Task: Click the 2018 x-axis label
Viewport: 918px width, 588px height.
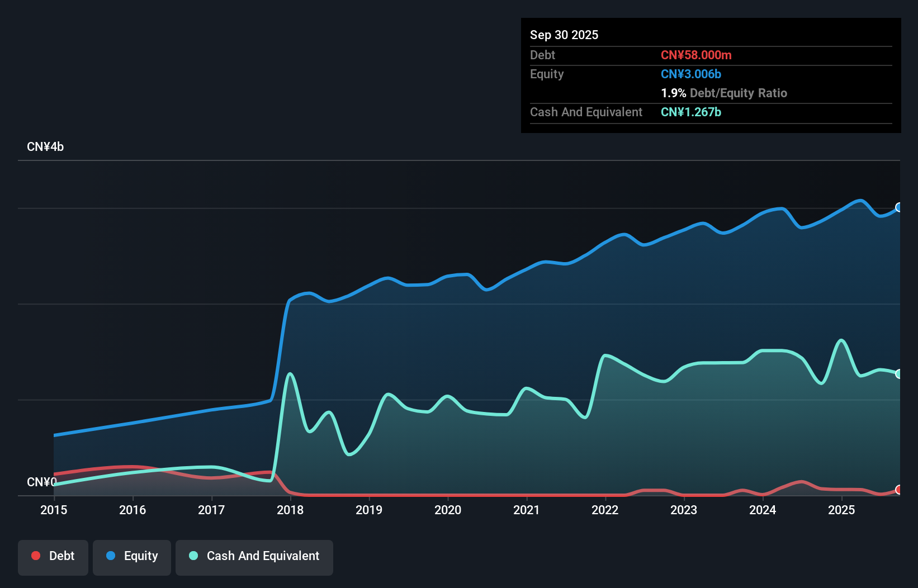Action: click(290, 510)
